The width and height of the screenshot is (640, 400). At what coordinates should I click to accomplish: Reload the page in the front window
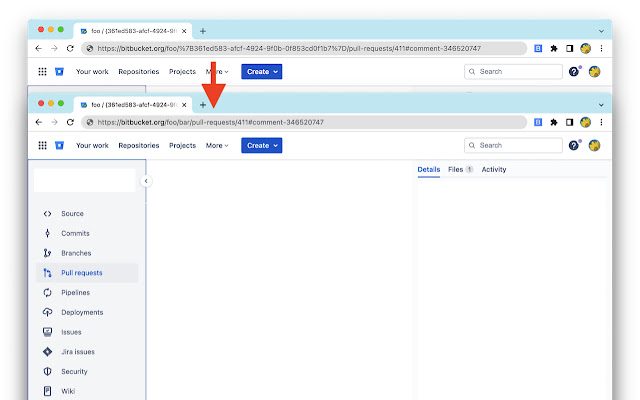click(x=70, y=122)
